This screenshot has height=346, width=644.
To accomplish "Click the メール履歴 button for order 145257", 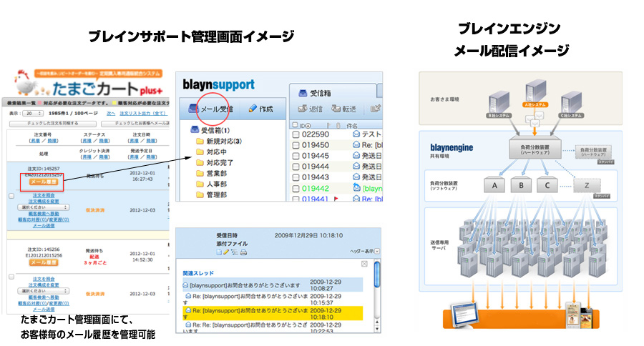I will pyautogui.click(x=44, y=182).
